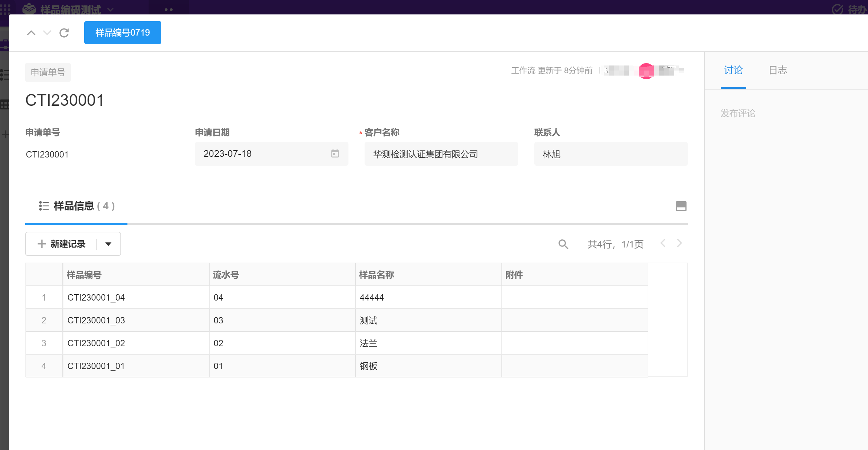Click the 样品编号0719 button
Image resolution: width=868 pixels, height=450 pixels.
tap(122, 33)
